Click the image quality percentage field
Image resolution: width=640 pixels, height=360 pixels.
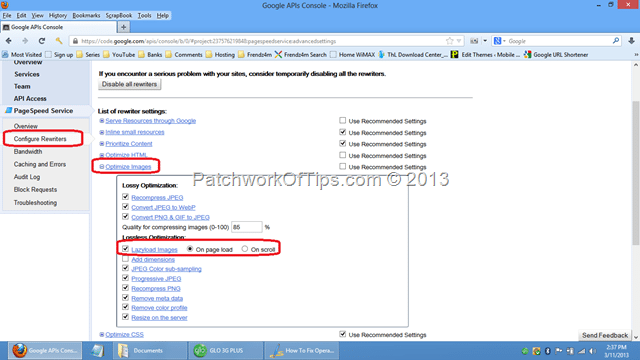coord(247,227)
